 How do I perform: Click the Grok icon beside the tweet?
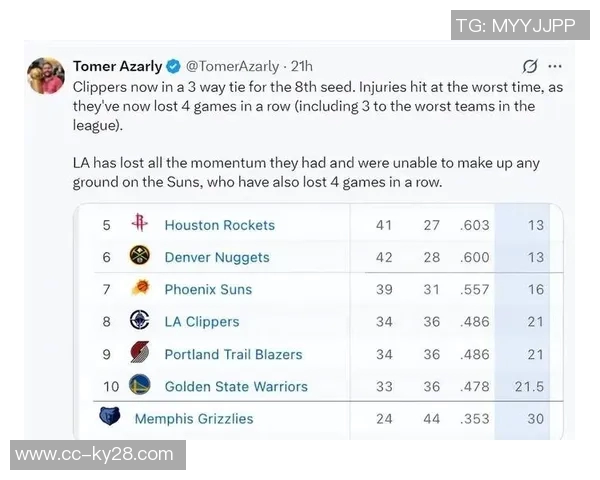point(530,66)
